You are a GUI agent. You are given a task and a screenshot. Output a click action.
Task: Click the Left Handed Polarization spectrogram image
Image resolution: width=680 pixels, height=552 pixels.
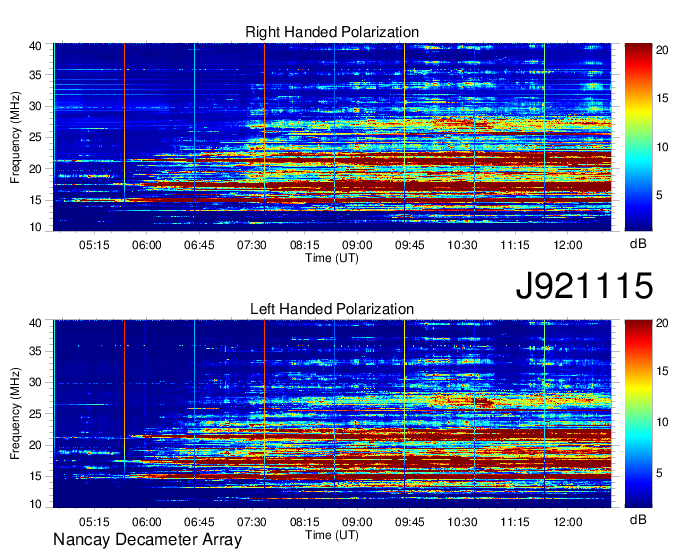click(x=332, y=414)
